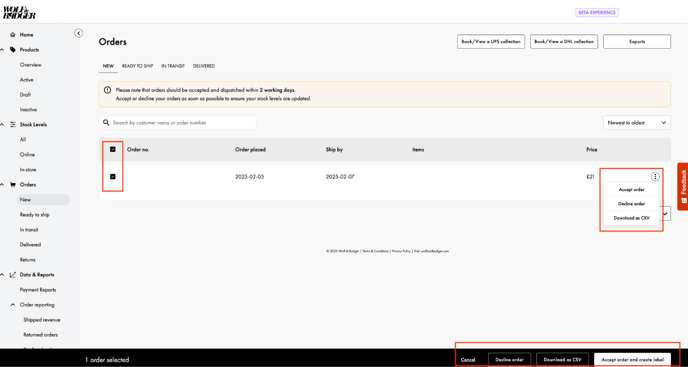
Task: Click the Orders cart icon
Action: (x=13, y=185)
